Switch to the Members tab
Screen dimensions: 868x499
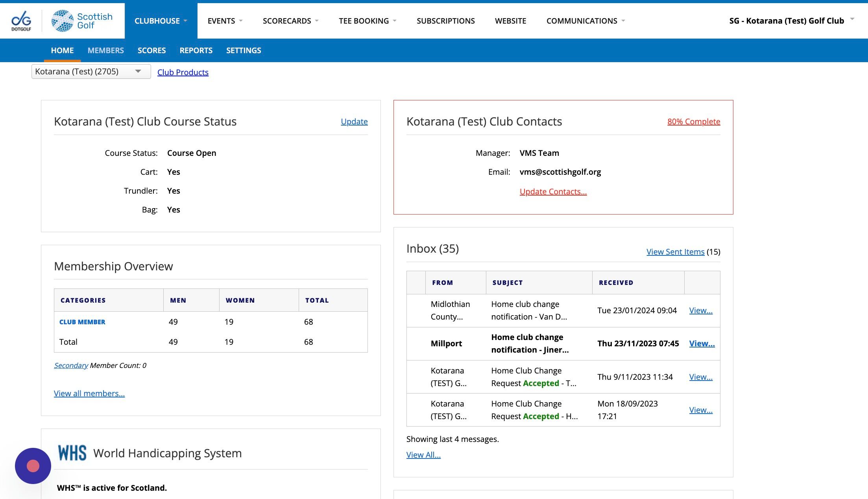105,50
